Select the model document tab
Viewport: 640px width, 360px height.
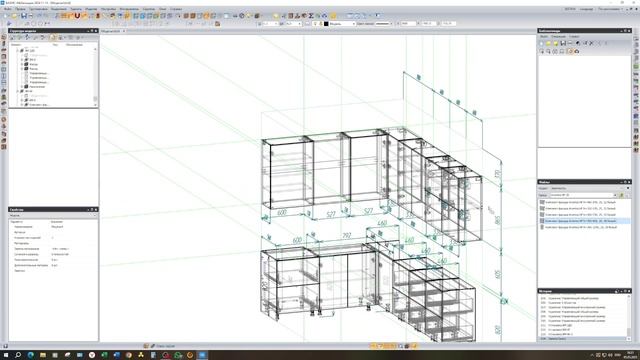(111, 31)
